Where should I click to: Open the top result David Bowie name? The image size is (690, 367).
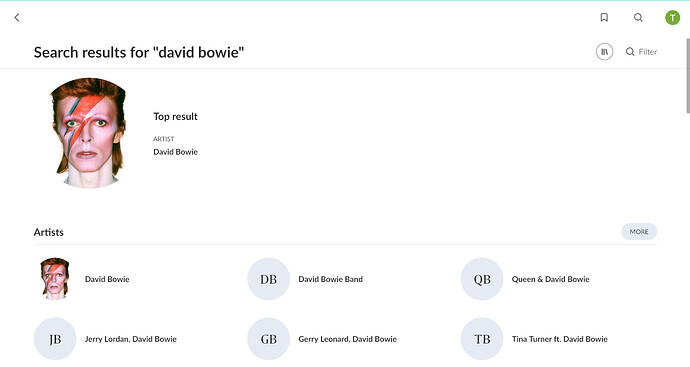[175, 152]
